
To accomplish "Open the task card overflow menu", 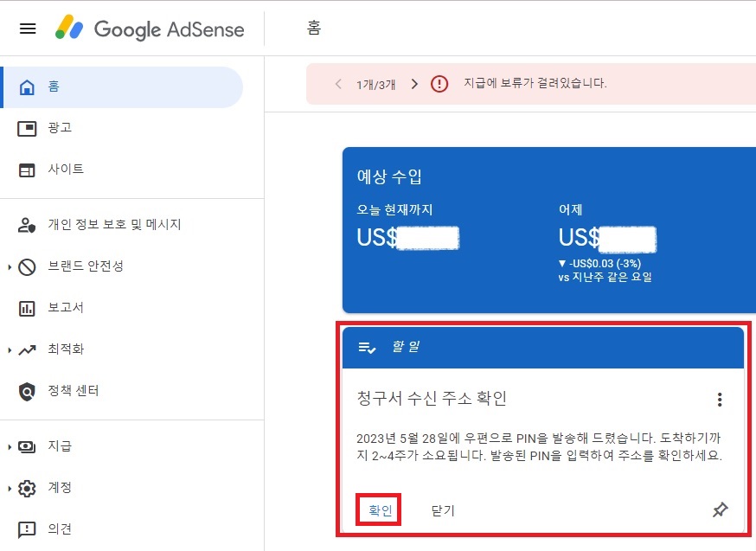I will (720, 399).
